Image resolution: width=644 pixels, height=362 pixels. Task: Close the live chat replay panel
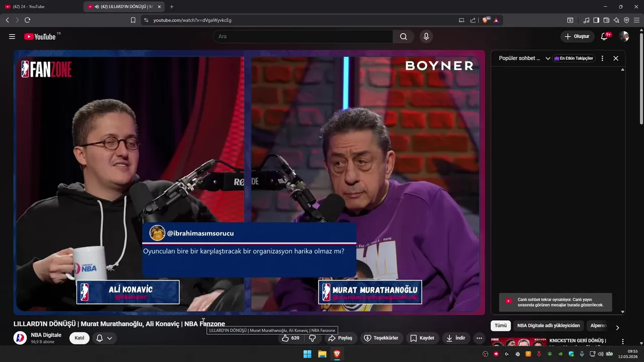616,58
